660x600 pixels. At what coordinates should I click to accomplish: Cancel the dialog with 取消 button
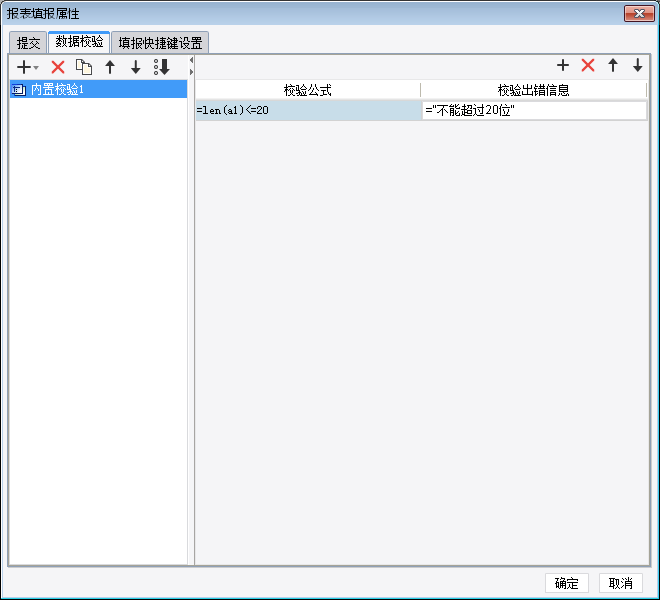(x=621, y=583)
